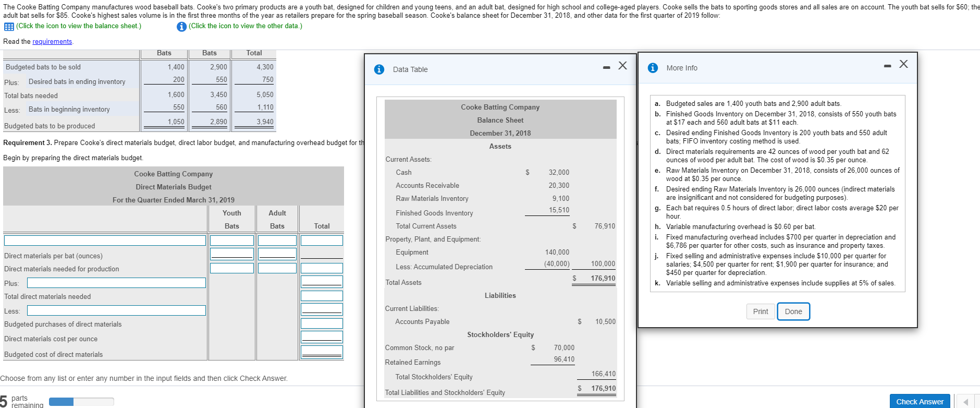Click Accounts Receivable value 20,300

tap(559, 186)
